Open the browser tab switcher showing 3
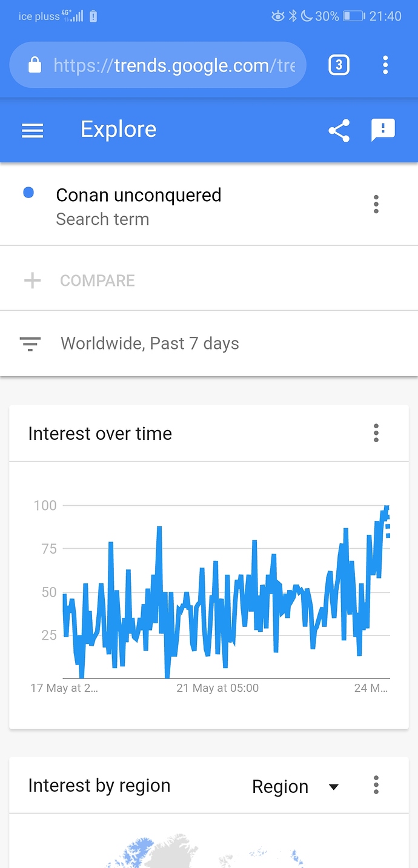The height and width of the screenshot is (868, 418). [x=339, y=65]
